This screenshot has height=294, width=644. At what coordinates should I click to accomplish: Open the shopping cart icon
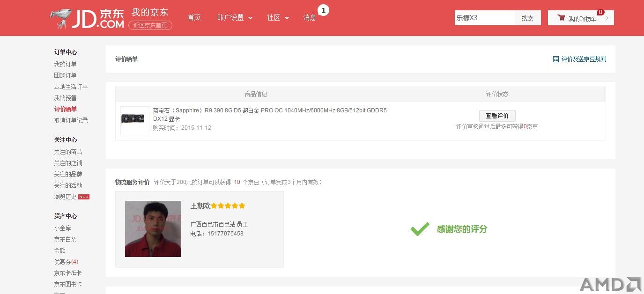(561, 18)
